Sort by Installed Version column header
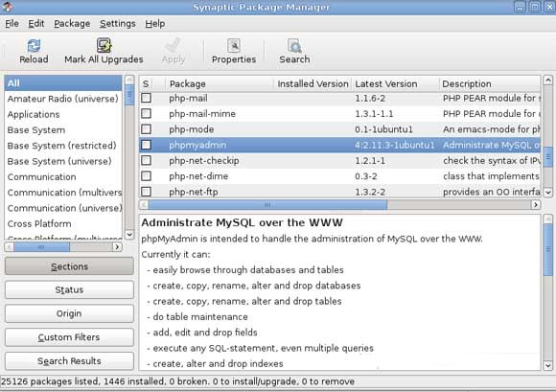Viewport: 556px width, 392px height. tap(313, 83)
